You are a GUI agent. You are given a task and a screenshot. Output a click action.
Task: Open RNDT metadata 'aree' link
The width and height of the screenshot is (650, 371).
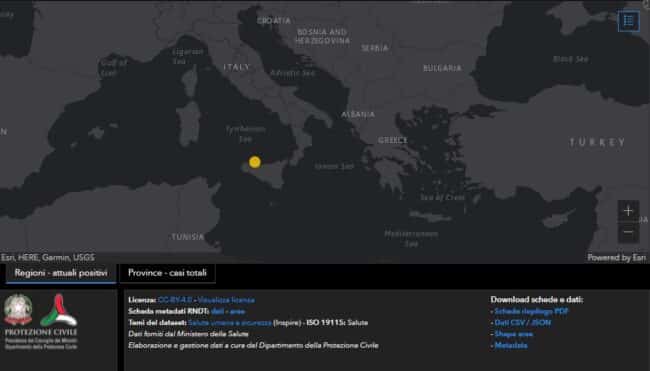pyautogui.click(x=238, y=311)
